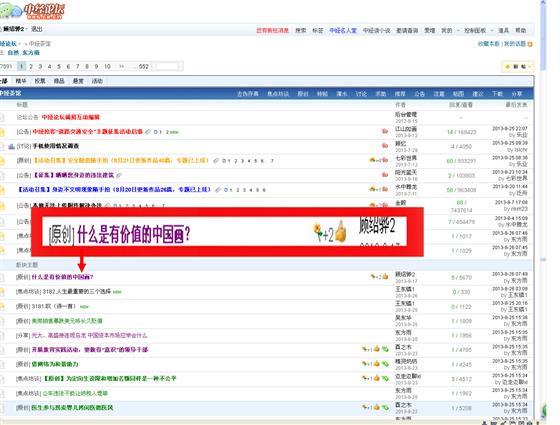Open the 顾绍骅2 username dropdown

point(27,29)
